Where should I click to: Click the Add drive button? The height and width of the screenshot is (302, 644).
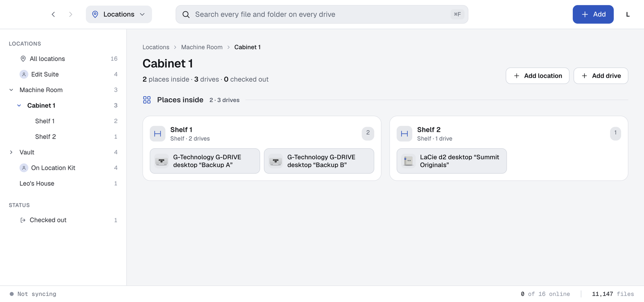(601, 76)
